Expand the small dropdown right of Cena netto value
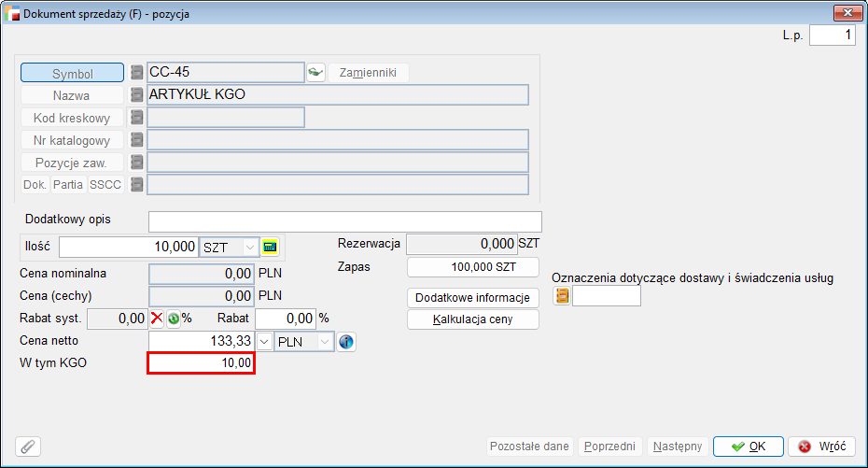Screen dimensions: 868x468 [265, 342]
